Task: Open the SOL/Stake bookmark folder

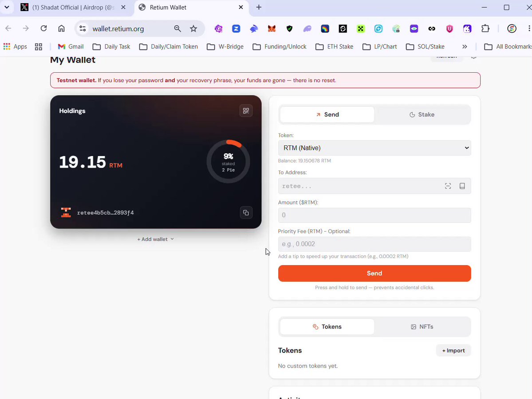Action: pos(425,47)
